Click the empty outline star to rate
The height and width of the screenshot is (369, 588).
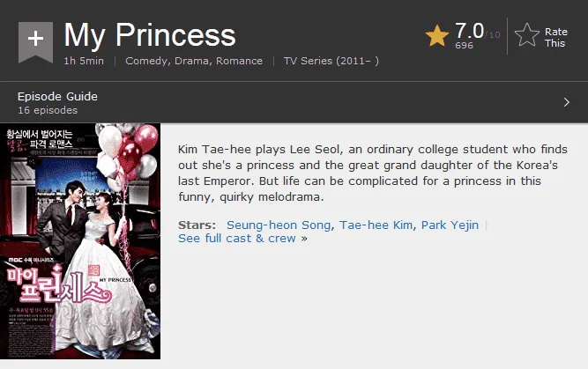(x=527, y=35)
